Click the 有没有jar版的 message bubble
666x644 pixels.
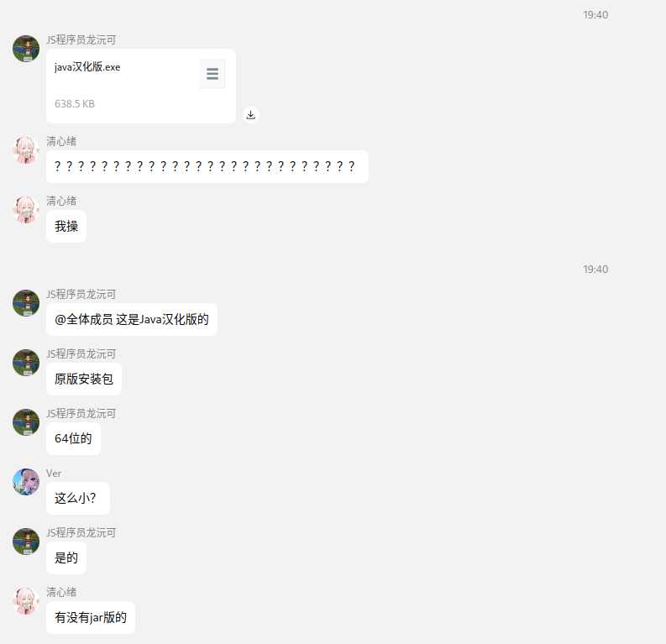tap(91, 617)
